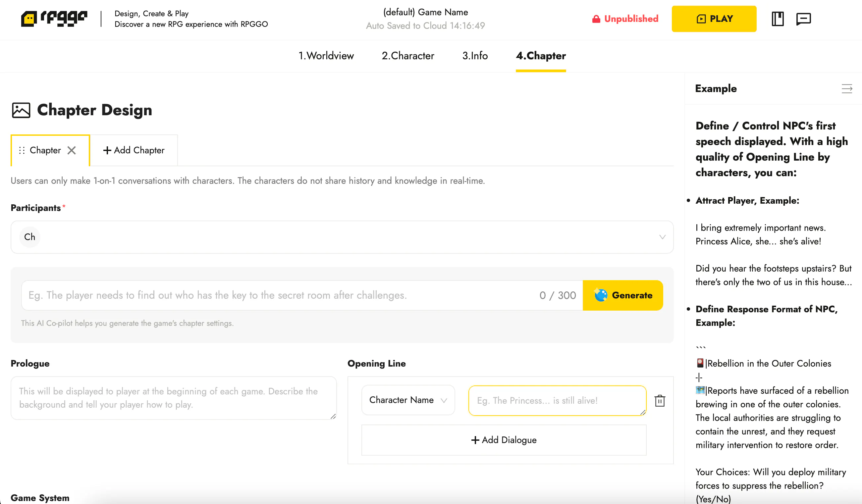Close the Chapter tab with X
Screen dimensions: 862x504
pos(72,150)
